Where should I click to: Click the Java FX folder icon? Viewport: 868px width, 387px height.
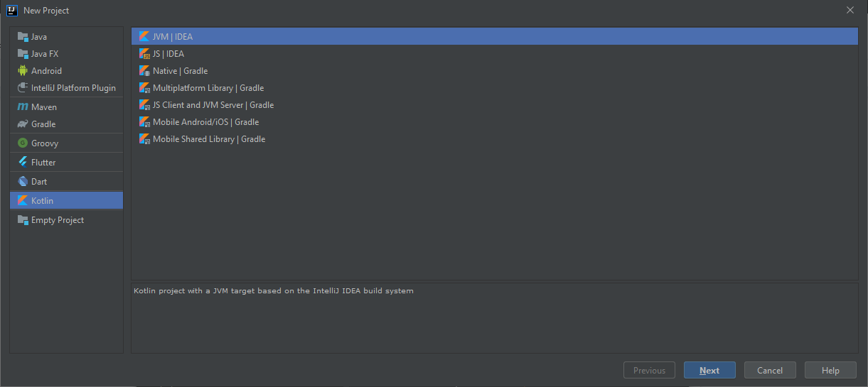point(23,54)
